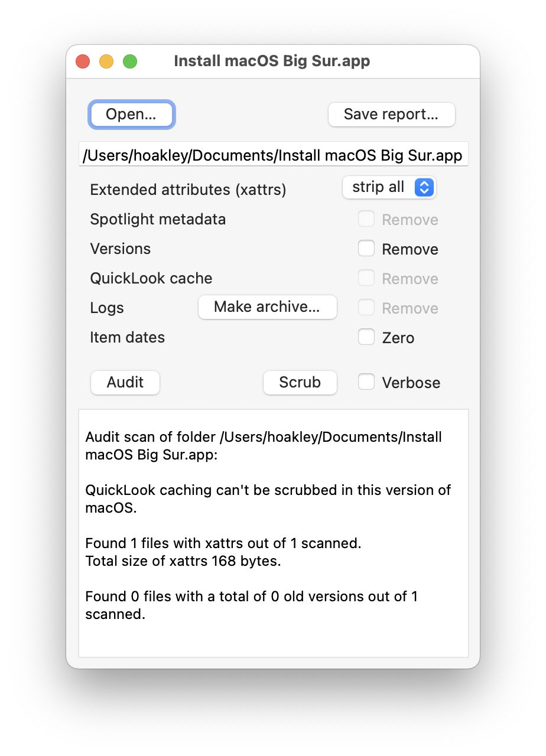Click the Save report… button
546x756 pixels.
click(391, 115)
